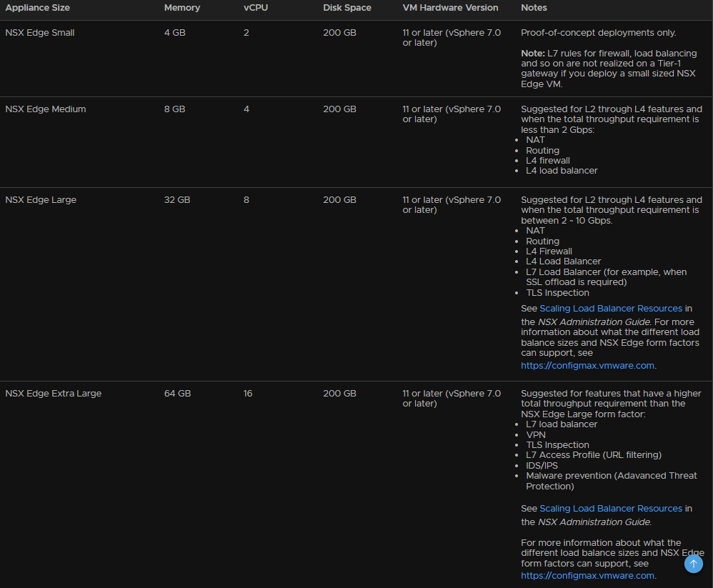713x588 pixels.
Task: Click 'L7 Access Profile (URL filtering)' bullet
Action: (594, 455)
